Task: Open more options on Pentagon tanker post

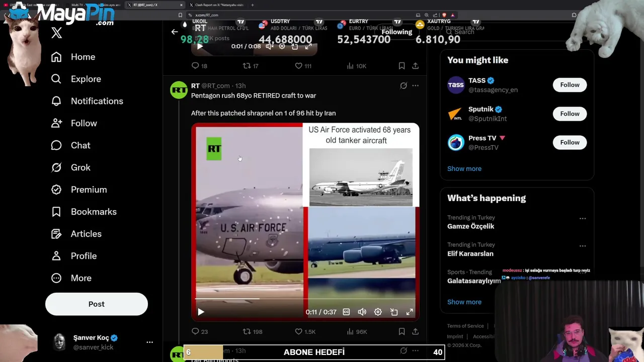Action: (x=415, y=85)
